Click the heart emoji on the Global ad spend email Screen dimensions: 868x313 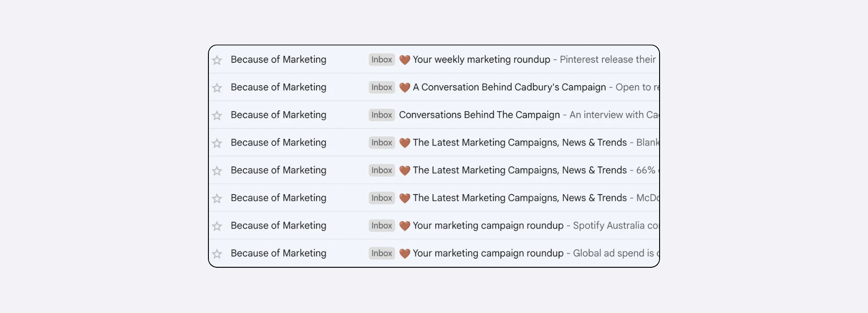(x=405, y=253)
